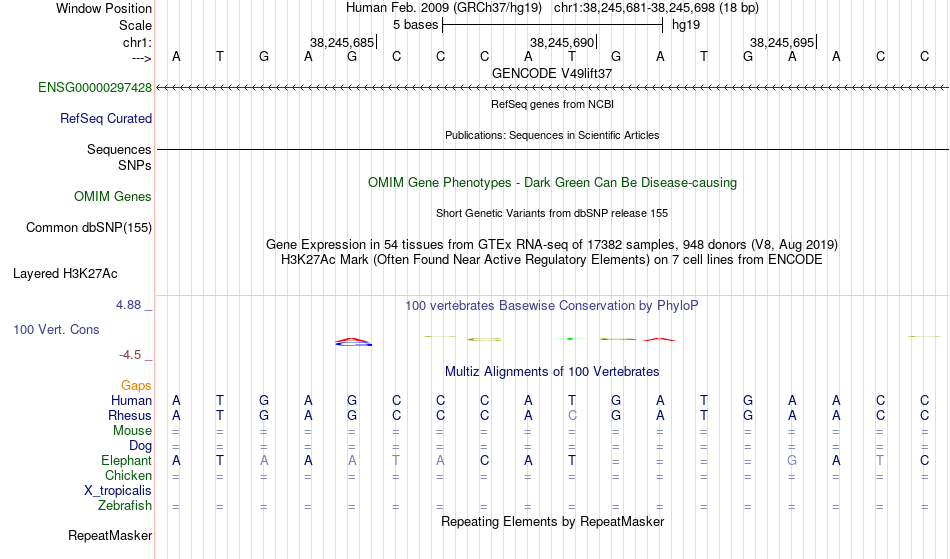Image resolution: width=950 pixels, height=559 pixels.
Task: Click the green ENSG00000297428 intron arrow line
Action: [x=552, y=88]
